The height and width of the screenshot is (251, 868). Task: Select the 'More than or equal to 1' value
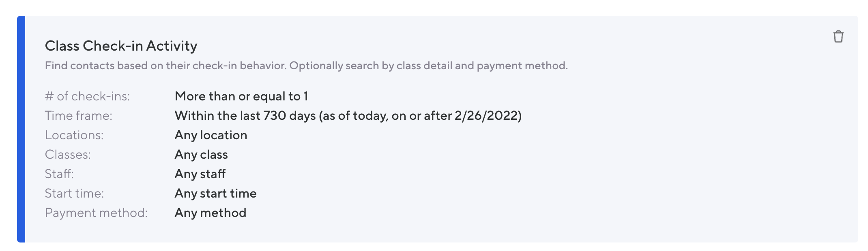[241, 96]
